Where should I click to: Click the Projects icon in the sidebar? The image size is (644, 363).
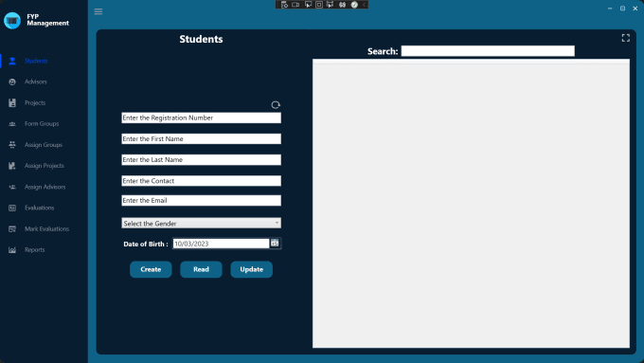(x=12, y=102)
